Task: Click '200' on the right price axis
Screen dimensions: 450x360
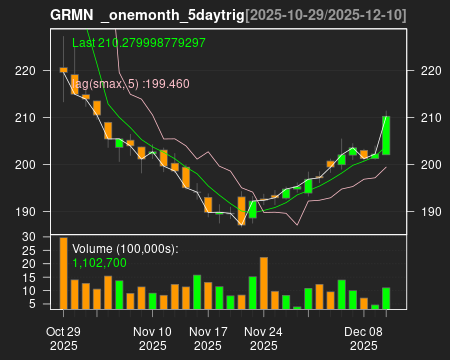Action: pyautogui.click(x=431, y=165)
